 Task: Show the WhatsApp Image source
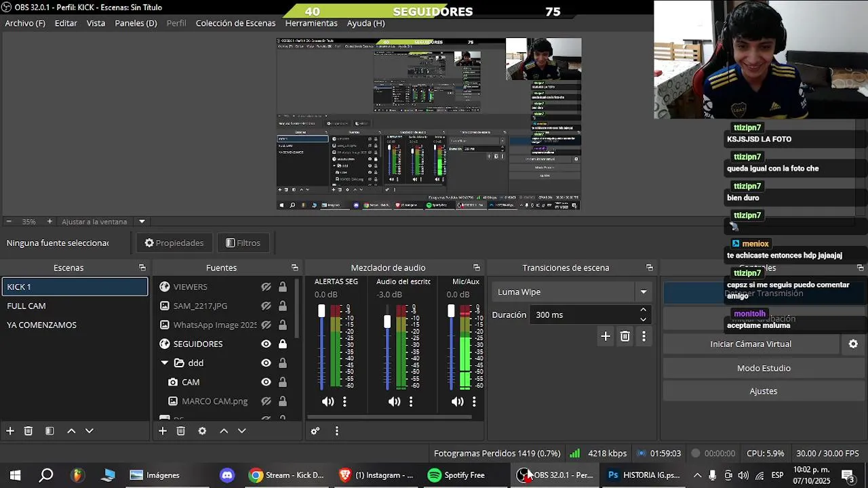click(x=267, y=325)
